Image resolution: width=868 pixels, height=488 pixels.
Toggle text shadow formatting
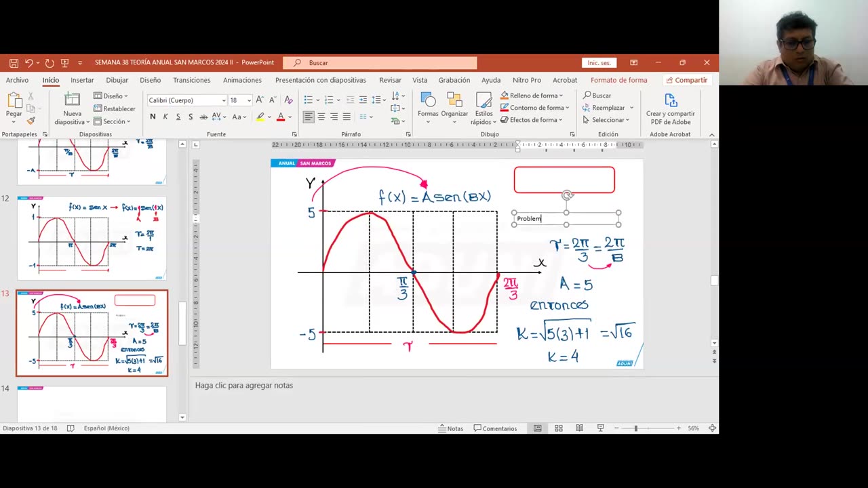[x=191, y=117]
